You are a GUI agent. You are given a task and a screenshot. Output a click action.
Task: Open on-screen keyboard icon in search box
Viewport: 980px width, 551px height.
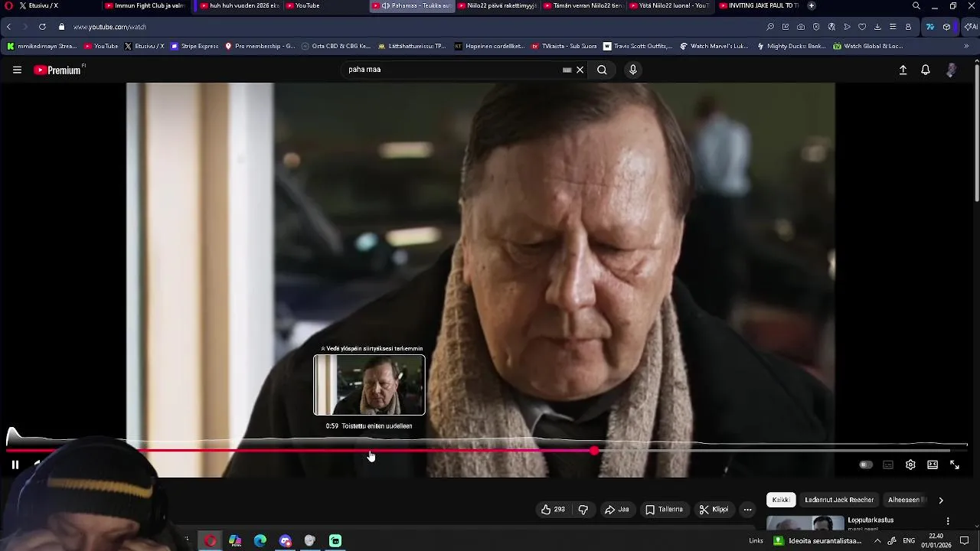pos(567,70)
